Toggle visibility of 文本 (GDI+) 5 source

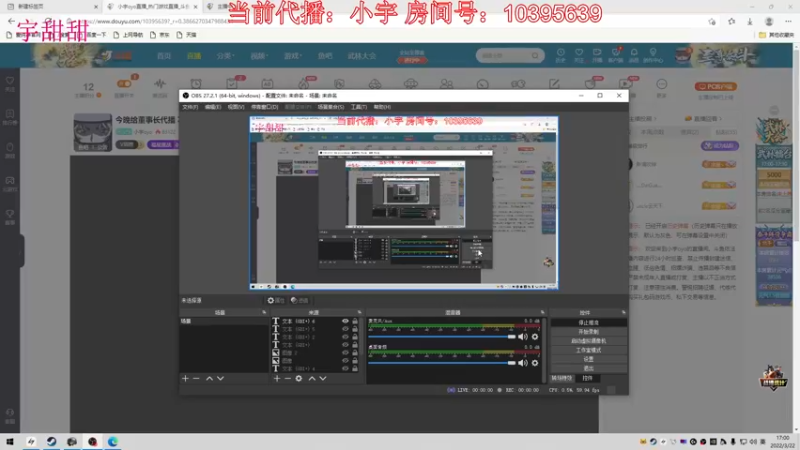(345, 329)
